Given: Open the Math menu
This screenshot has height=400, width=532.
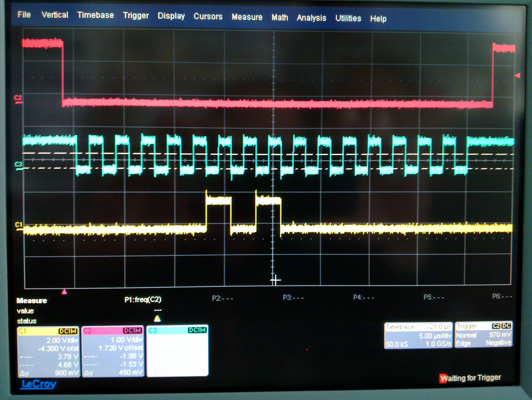Looking at the screenshot, I should pos(280,18).
